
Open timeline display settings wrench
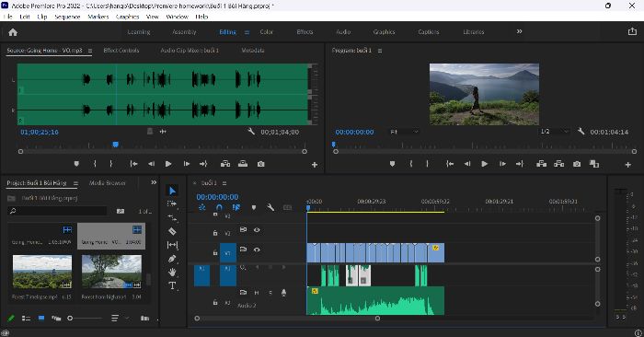(x=270, y=207)
